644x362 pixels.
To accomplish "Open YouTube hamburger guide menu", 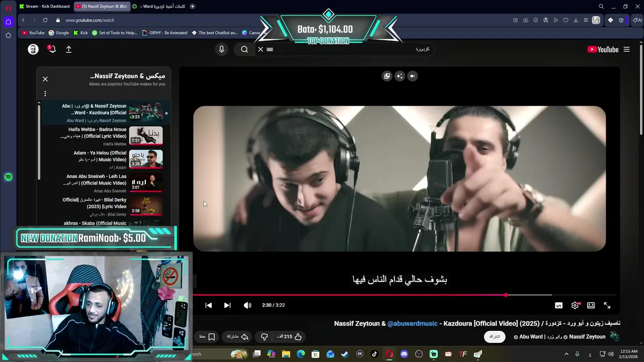I will (x=626, y=49).
